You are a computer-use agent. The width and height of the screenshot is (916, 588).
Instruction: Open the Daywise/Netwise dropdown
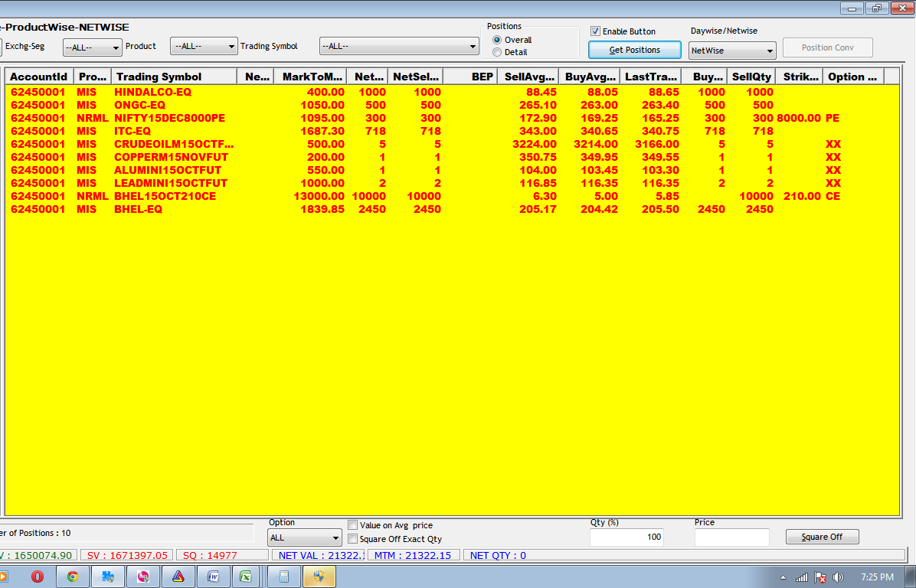click(x=732, y=51)
